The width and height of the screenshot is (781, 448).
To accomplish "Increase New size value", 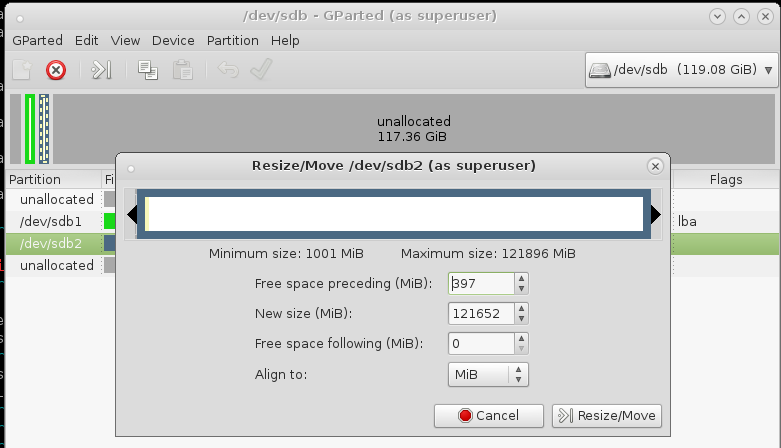I will (x=521, y=308).
